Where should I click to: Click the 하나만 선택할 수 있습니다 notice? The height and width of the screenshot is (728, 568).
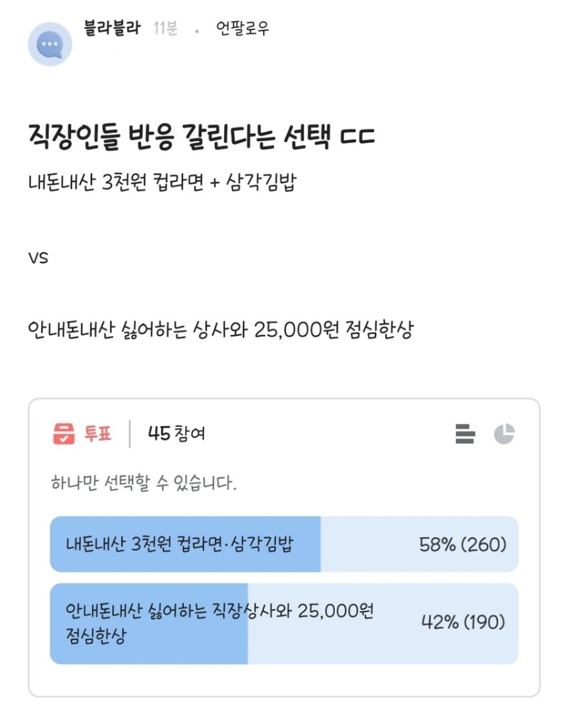pos(143,483)
